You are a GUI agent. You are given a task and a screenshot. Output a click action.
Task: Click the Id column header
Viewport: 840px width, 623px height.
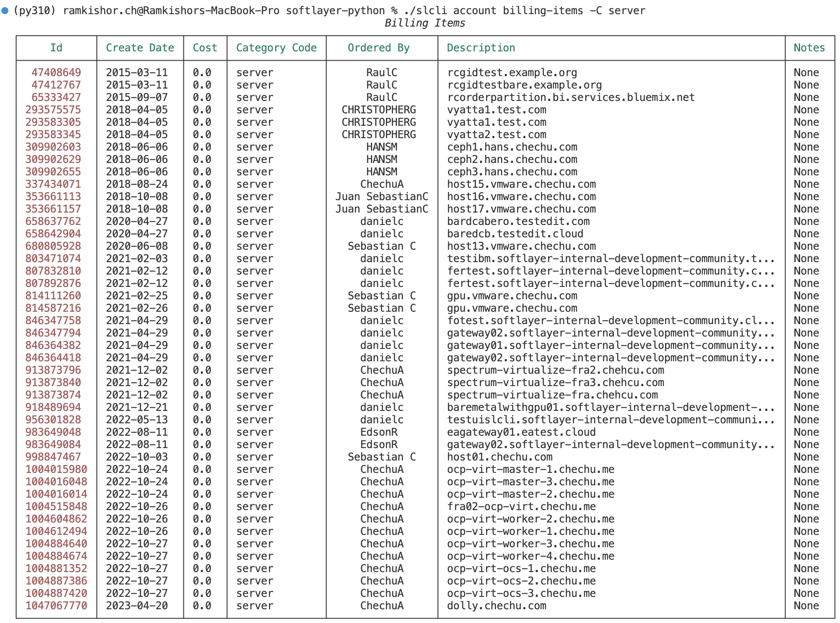[56, 48]
